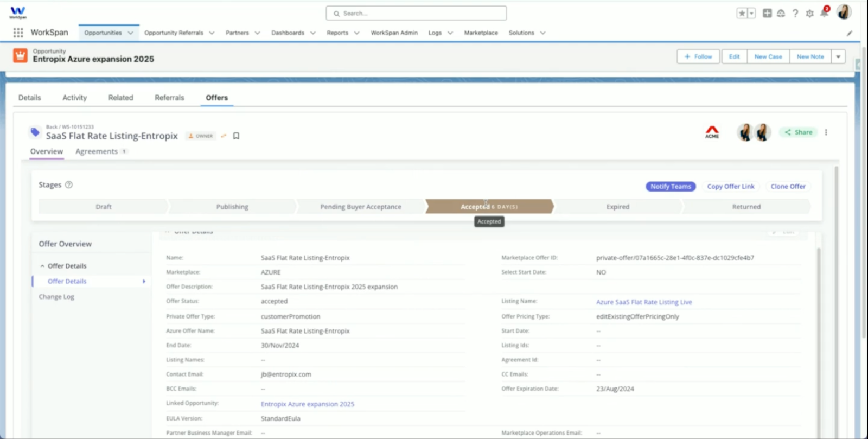Expand the Reports nav dropdown chevron
This screenshot has width=868, height=439.
[356, 33]
